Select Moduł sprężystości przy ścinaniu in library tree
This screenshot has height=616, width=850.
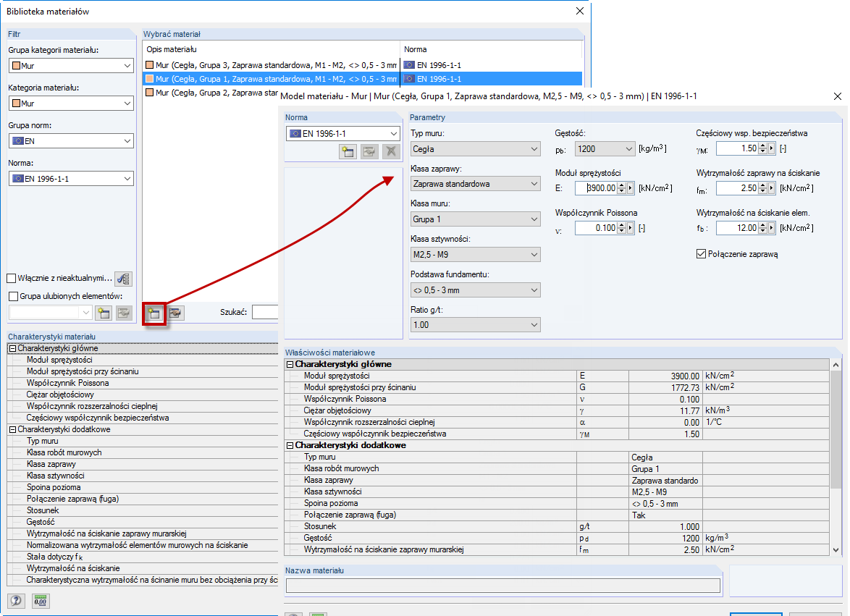point(83,371)
